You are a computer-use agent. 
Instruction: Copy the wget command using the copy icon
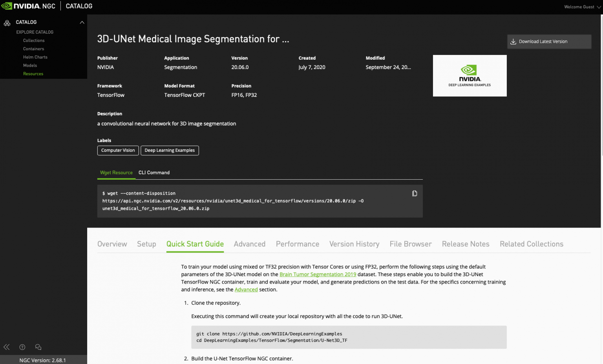click(415, 193)
